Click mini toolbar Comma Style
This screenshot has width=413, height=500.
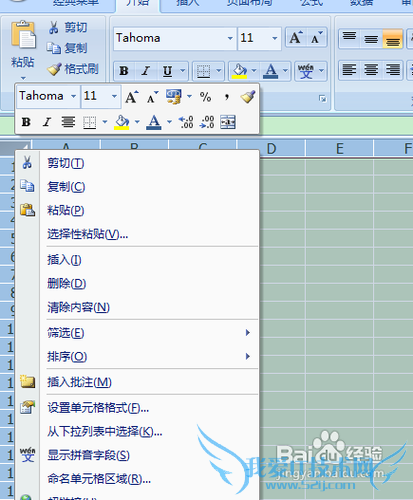(227, 97)
